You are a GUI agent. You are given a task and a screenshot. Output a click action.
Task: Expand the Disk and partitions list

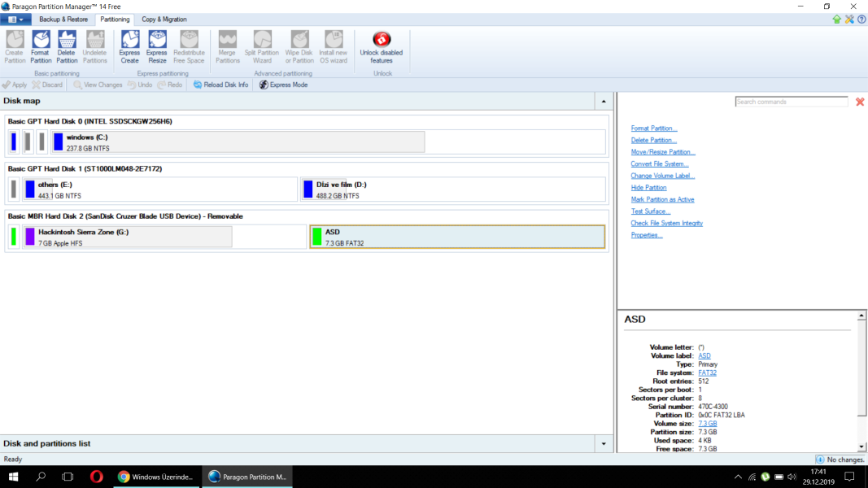604,444
